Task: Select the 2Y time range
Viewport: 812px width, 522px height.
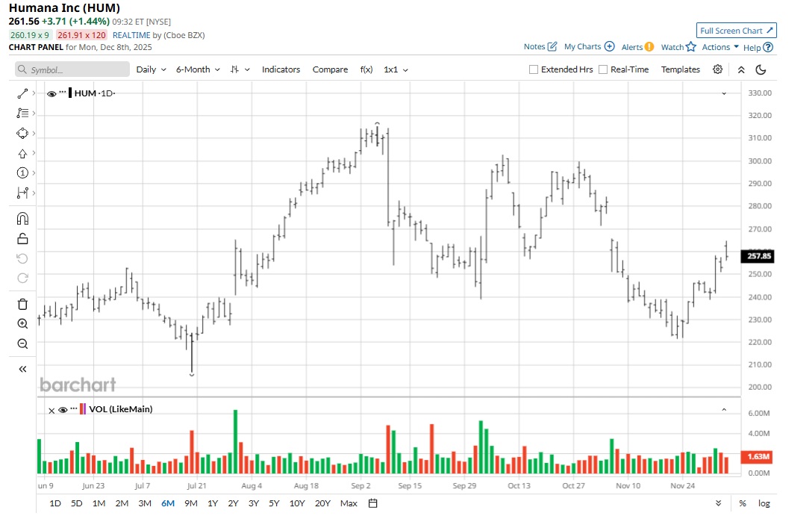Action: pyautogui.click(x=233, y=503)
